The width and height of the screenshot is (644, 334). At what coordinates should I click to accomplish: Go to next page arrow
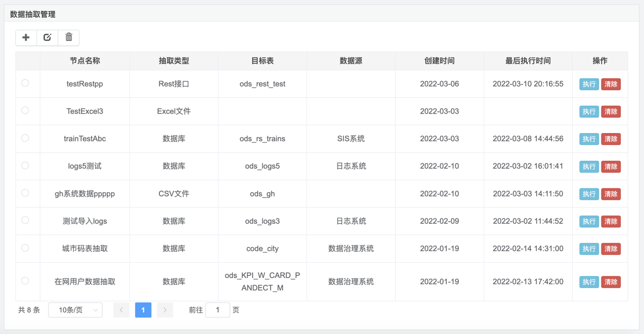tap(165, 310)
